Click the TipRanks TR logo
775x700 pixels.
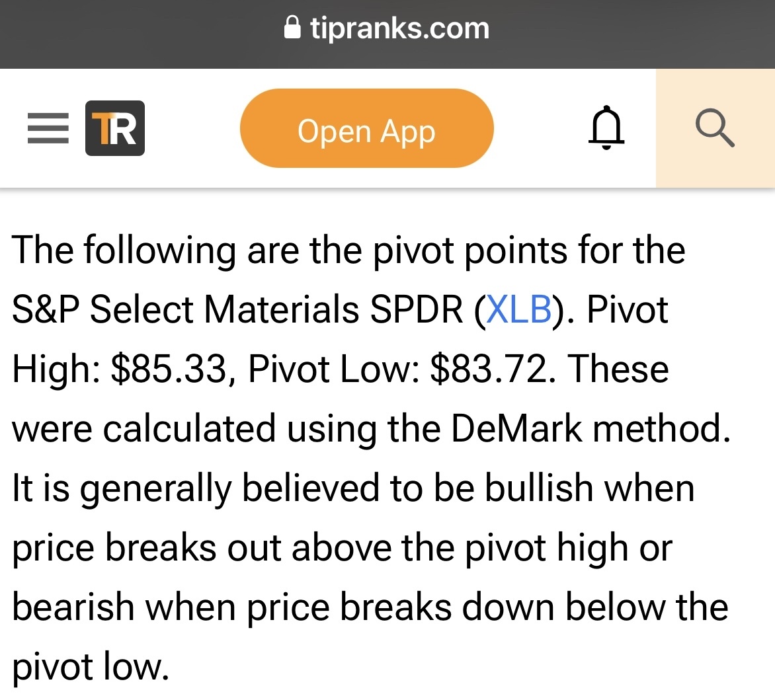tap(114, 128)
